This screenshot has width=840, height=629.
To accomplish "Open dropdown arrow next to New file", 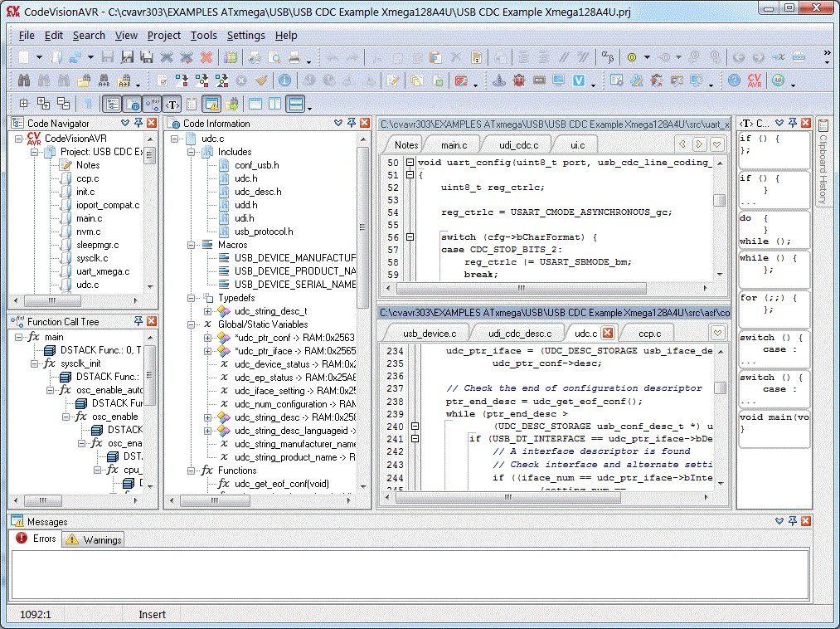I will pyautogui.click(x=39, y=57).
